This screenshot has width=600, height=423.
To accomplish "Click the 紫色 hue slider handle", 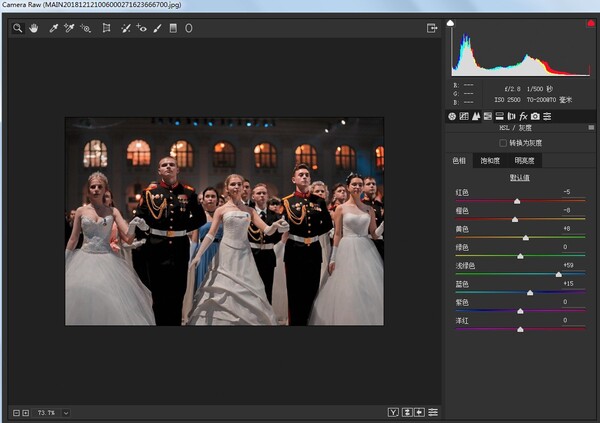I will 520,311.
